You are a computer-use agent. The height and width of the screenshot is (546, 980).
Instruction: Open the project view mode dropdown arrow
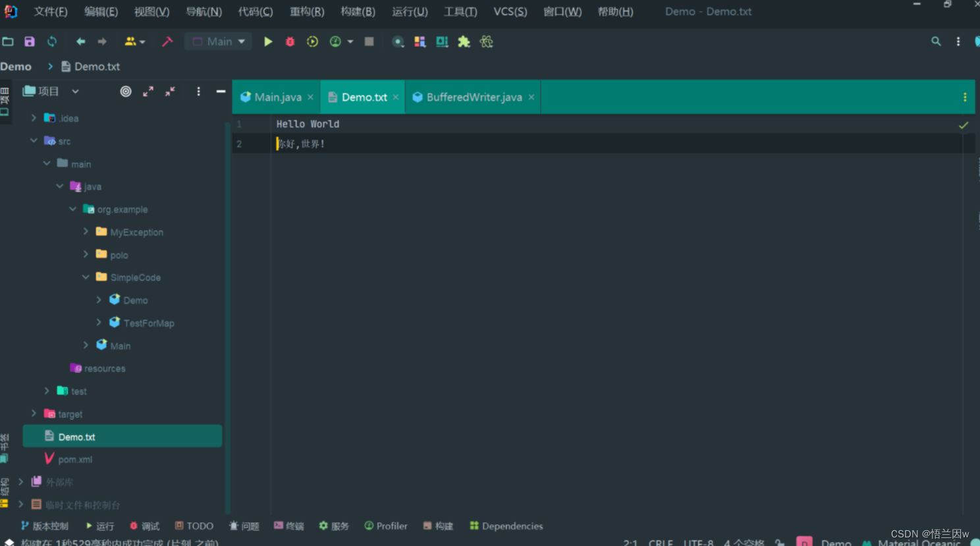pyautogui.click(x=75, y=92)
